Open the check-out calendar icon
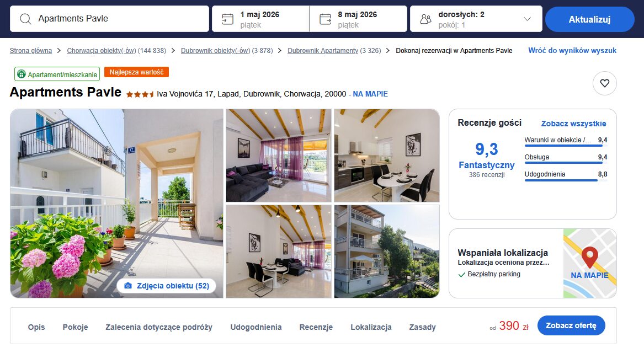644x353 pixels. 325,19
